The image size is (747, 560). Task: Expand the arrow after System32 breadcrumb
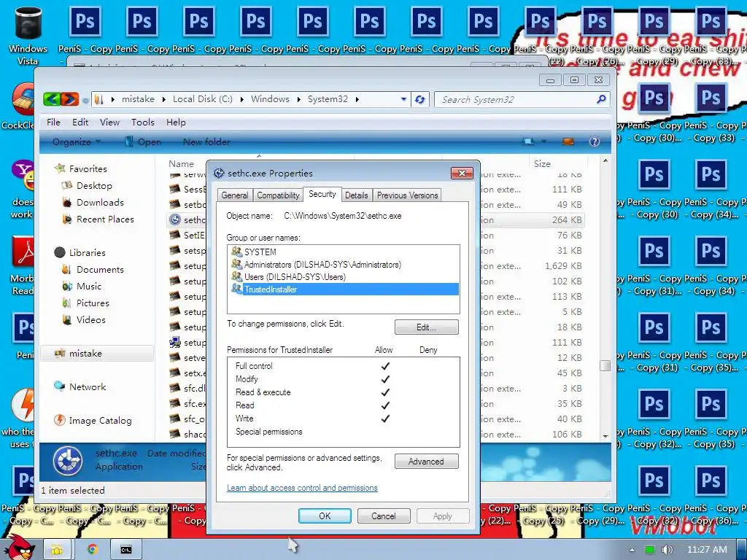357,99
